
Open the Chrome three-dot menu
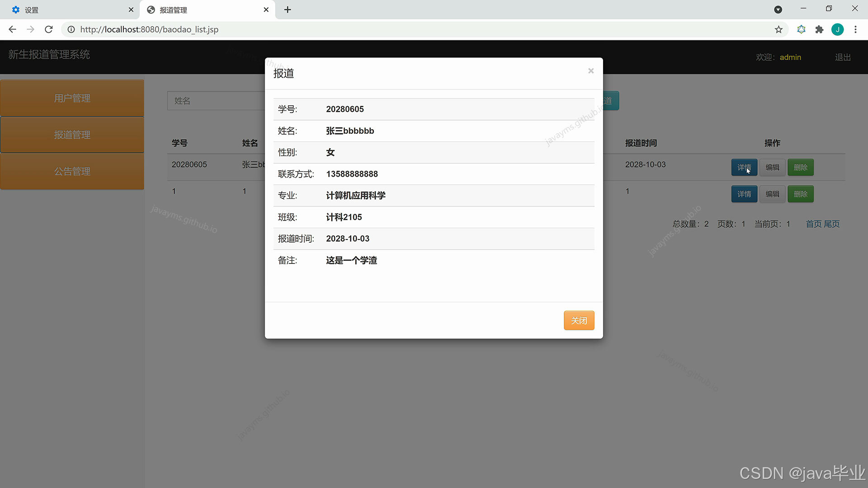coord(855,29)
